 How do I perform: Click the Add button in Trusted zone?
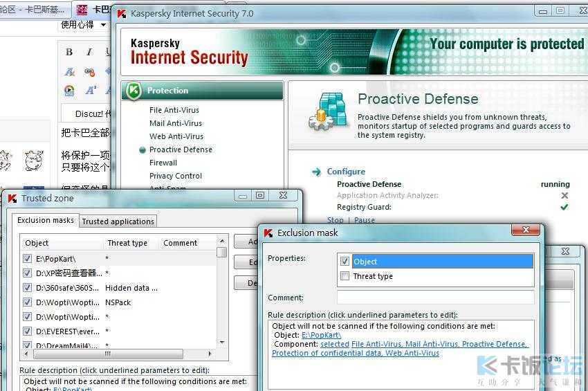click(x=248, y=242)
